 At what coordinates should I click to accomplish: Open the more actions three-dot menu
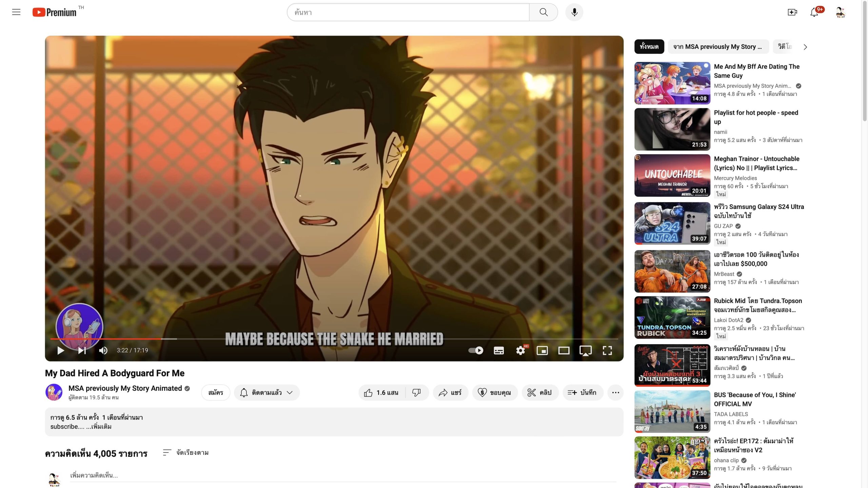pyautogui.click(x=615, y=392)
